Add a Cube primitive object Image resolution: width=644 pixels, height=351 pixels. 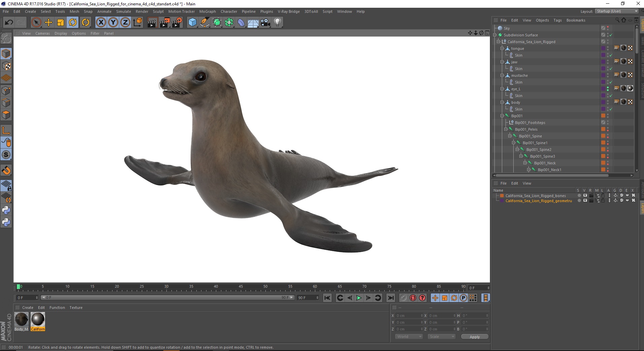(192, 23)
